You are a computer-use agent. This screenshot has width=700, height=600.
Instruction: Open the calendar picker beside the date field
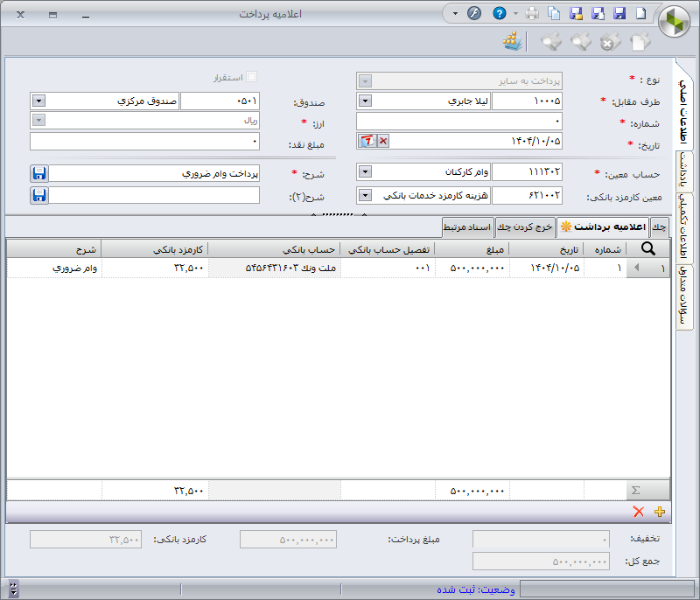367,141
